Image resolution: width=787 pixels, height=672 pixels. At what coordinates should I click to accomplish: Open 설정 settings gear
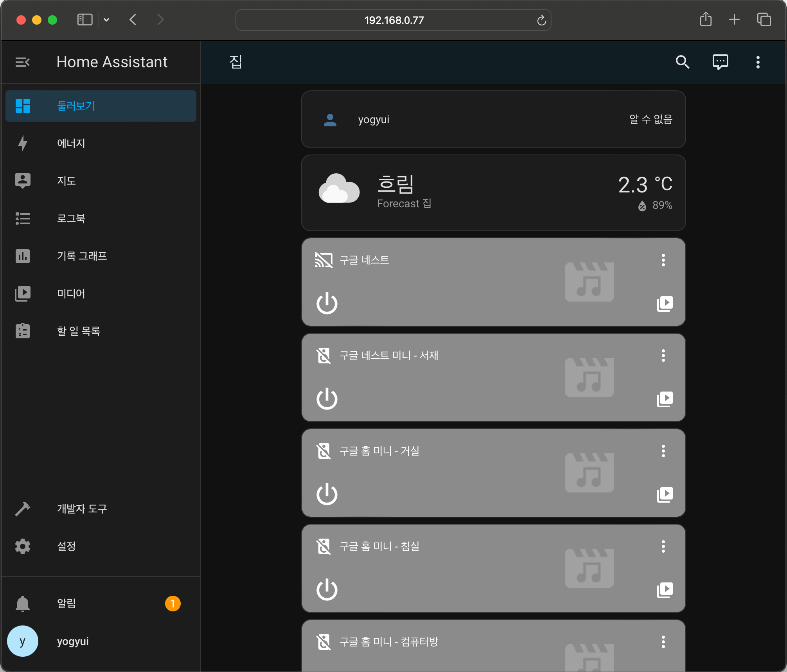tap(23, 546)
